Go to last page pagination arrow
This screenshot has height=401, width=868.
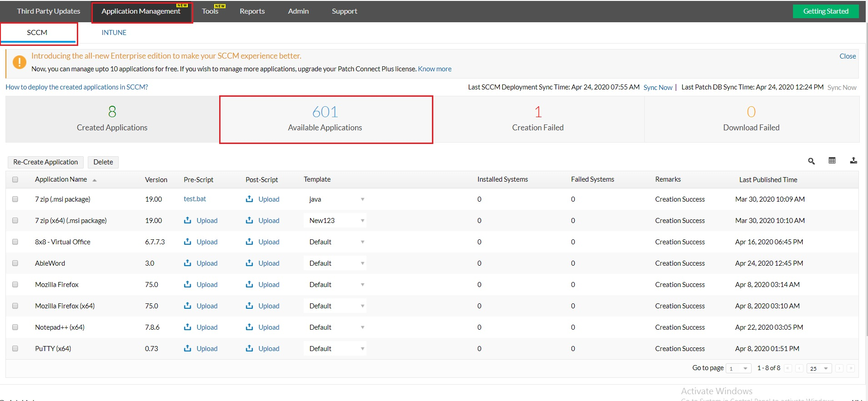click(x=851, y=368)
